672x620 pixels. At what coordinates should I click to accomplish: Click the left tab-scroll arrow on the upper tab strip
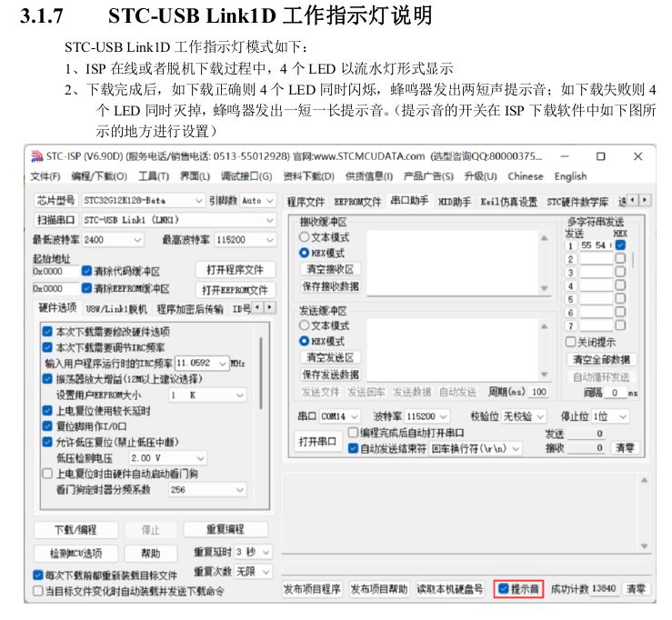(x=634, y=200)
